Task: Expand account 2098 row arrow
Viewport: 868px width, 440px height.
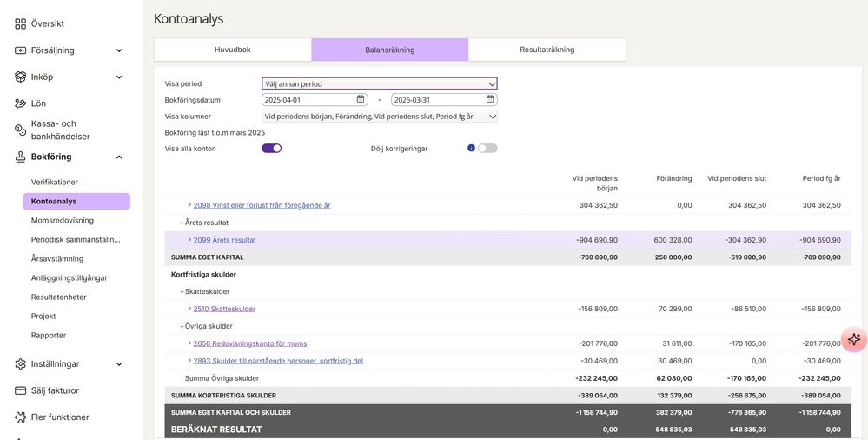Action: 189,205
